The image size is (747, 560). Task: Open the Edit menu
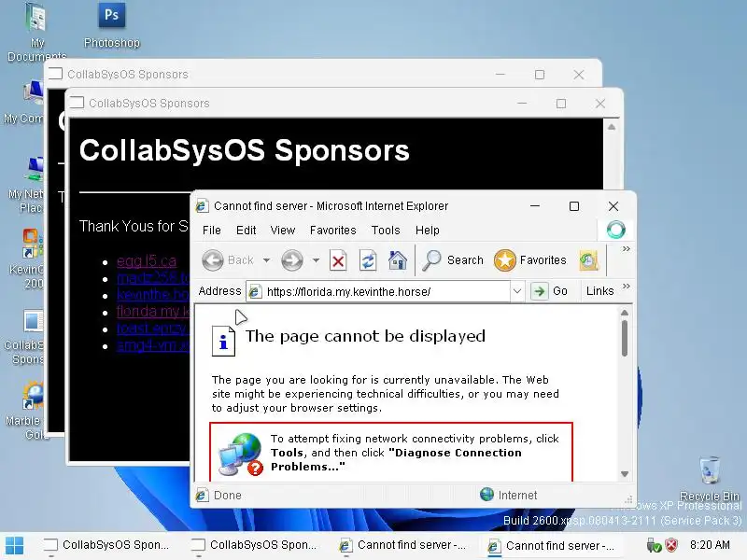click(x=246, y=231)
